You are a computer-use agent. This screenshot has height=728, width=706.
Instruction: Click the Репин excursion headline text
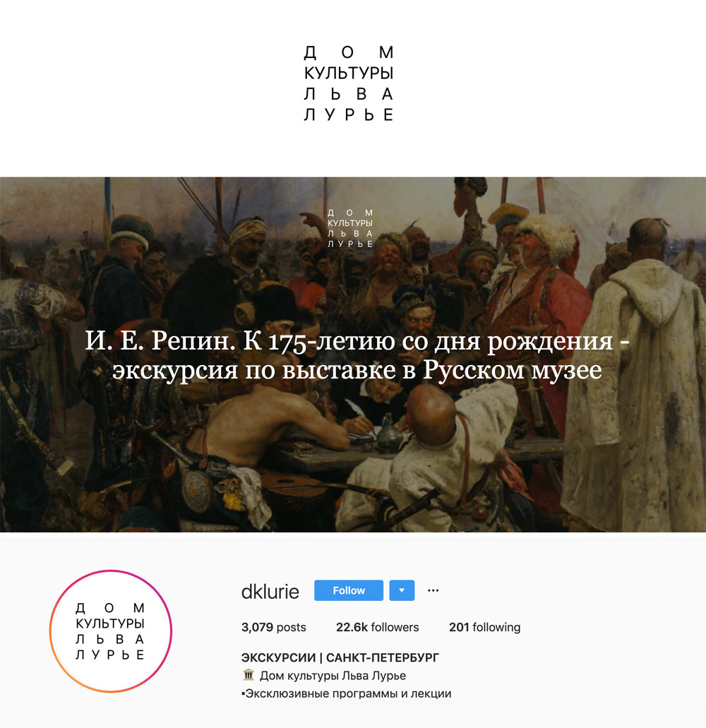357,354
